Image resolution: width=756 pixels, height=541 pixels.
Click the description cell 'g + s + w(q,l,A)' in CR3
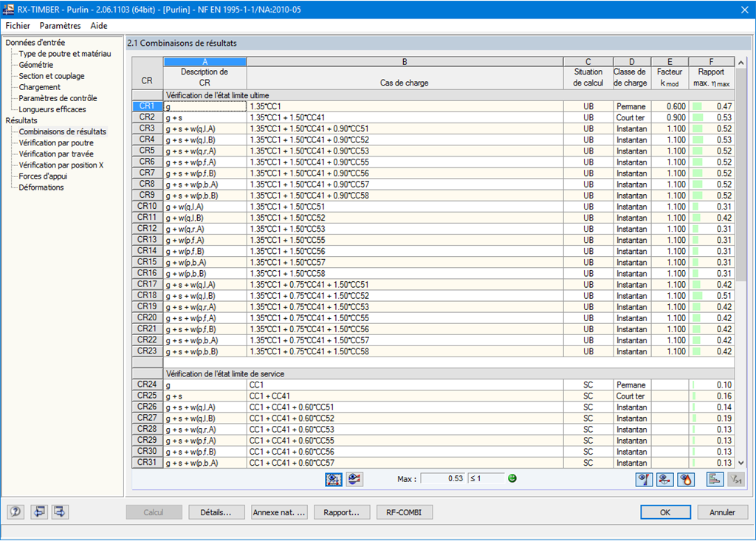[x=205, y=128]
